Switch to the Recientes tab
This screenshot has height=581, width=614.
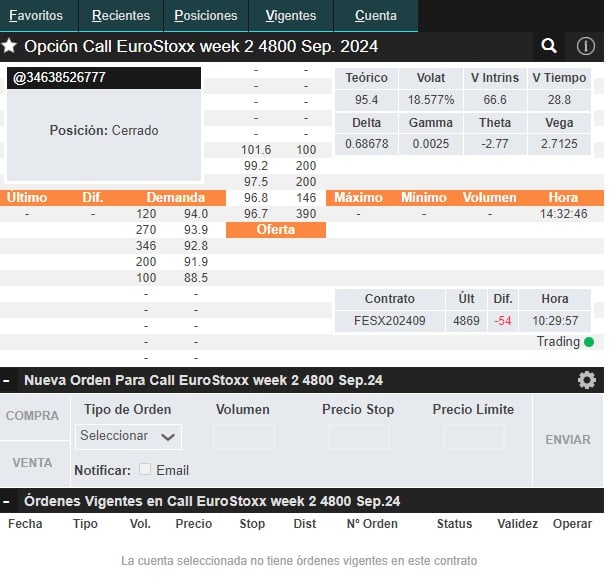(x=122, y=16)
